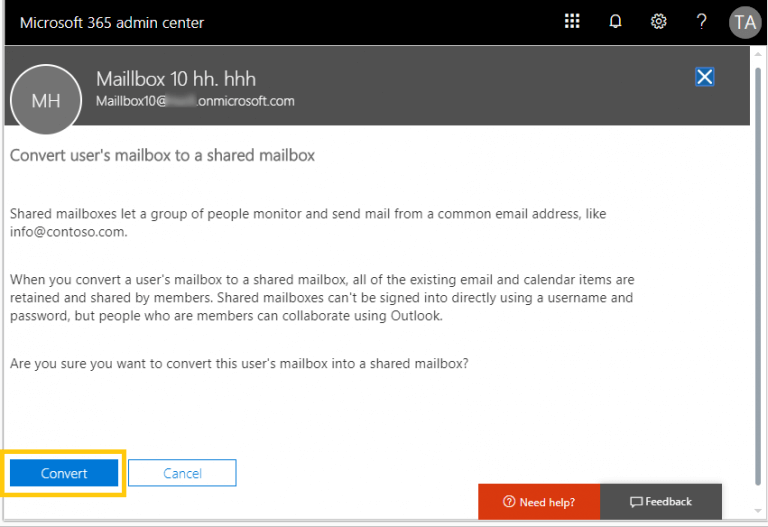Go to Microsoft 365 admin center title

112,23
